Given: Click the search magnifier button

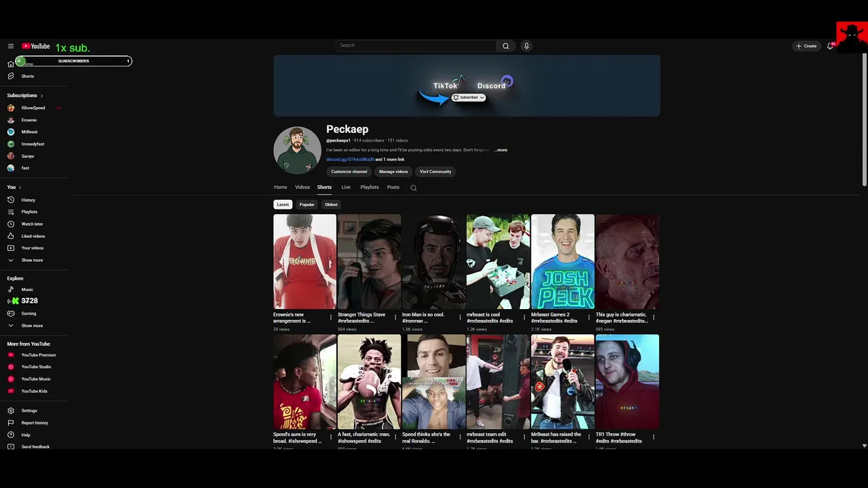Looking at the screenshot, I should [x=505, y=46].
